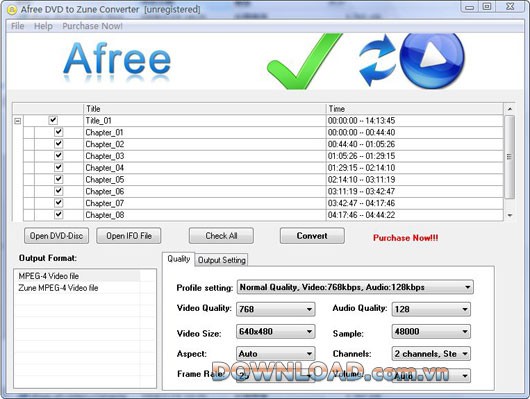
Task: Open the File menu
Action: pyautogui.click(x=18, y=26)
